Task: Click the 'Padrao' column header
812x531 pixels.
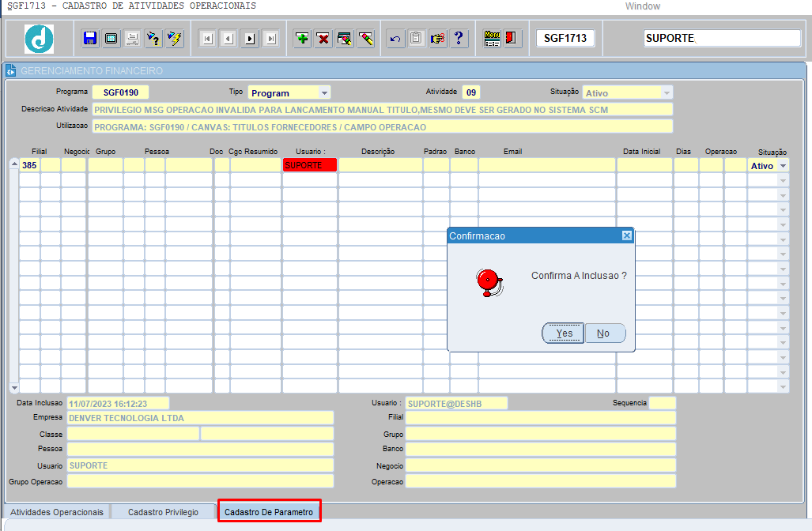Action: [435, 152]
